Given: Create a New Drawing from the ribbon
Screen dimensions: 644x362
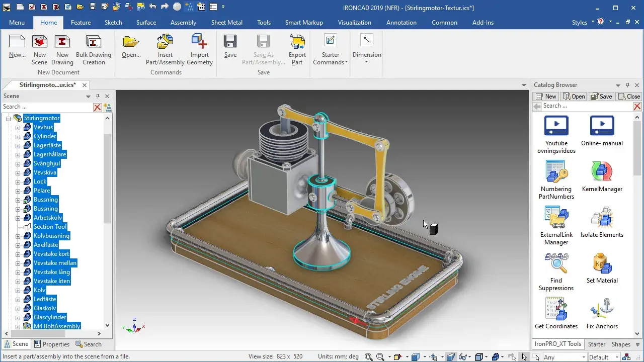Looking at the screenshot, I should (62, 50).
